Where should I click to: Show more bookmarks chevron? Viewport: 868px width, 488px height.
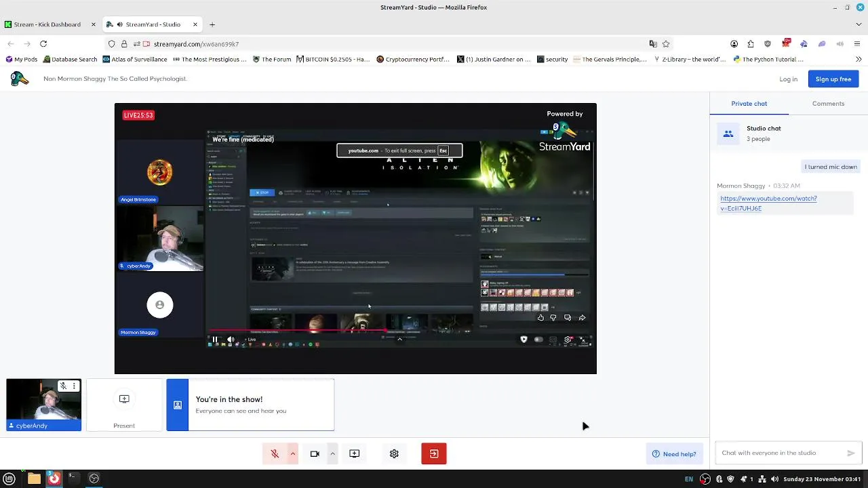(x=859, y=60)
